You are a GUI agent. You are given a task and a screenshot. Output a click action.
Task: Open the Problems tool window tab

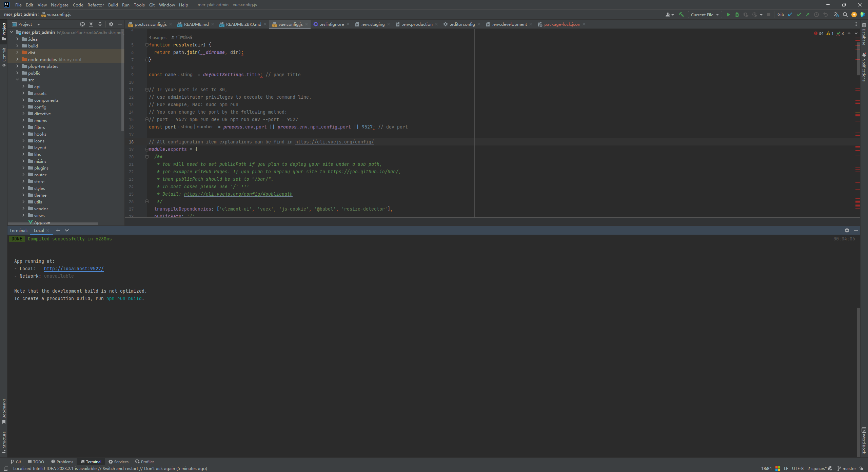pos(62,461)
